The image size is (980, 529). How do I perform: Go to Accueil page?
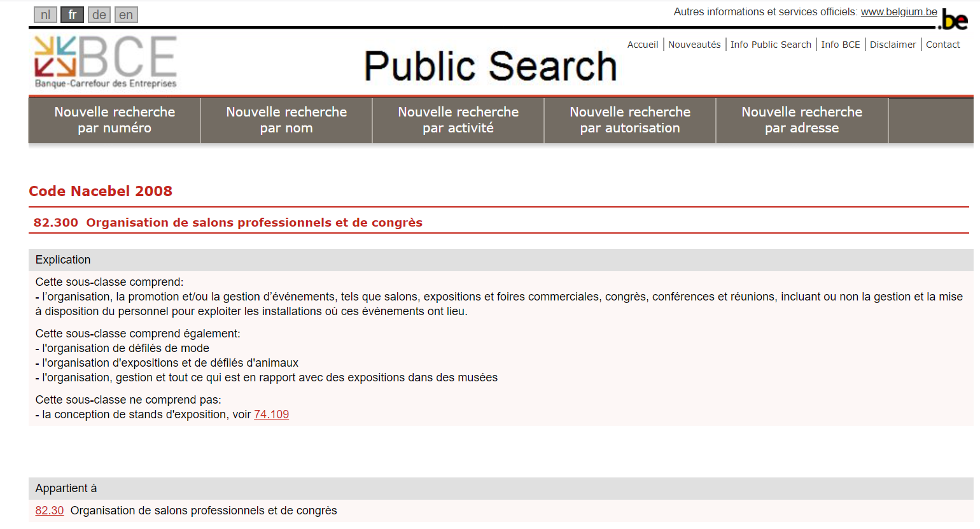[x=643, y=45]
